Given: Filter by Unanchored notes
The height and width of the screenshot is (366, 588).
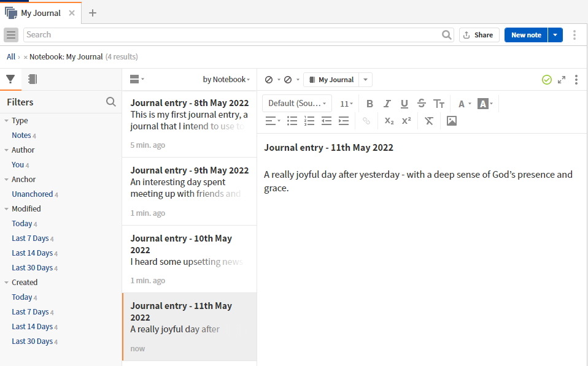Looking at the screenshot, I should click(x=33, y=194).
